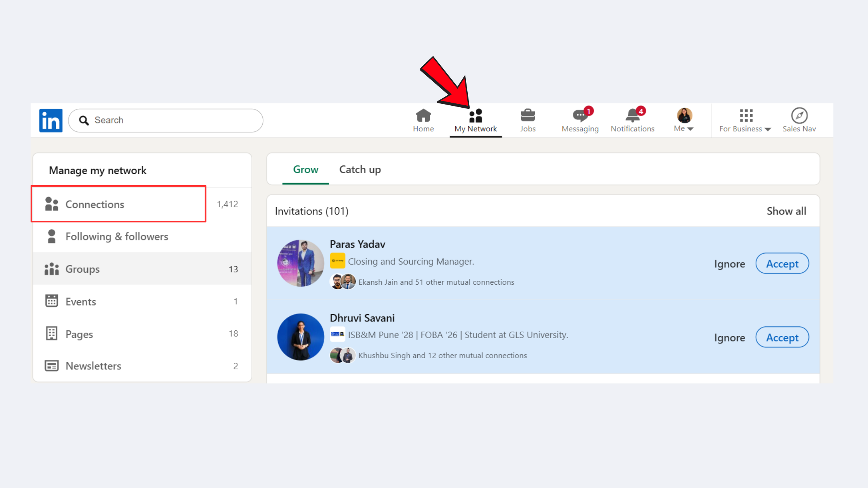Click Paras Yadav's company logo icon
Image resolution: width=868 pixels, height=488 pixels.
click(x=338, y=261)
